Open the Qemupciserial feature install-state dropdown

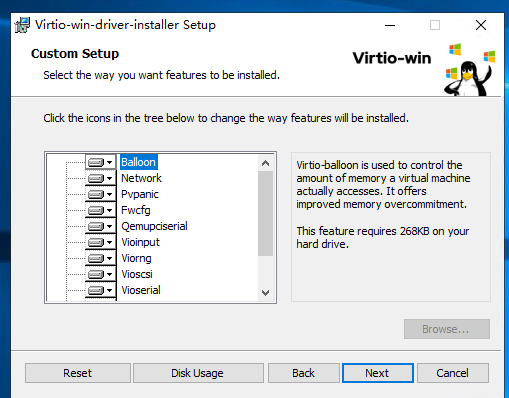click(x=100, y=226)
